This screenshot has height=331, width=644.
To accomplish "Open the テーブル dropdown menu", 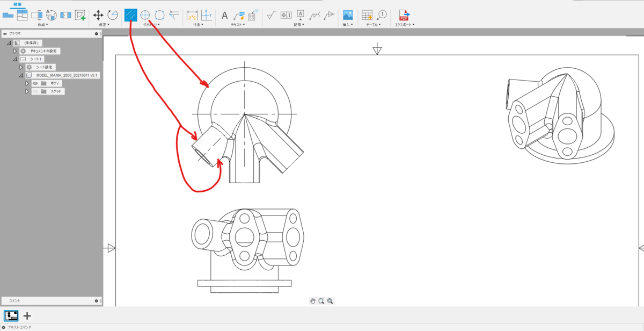I will pyautogui.click(x=374, y=25).
